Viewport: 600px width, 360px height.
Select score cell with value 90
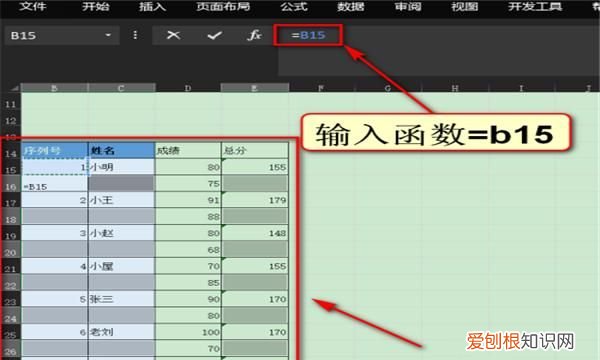[x=188, y=299]
